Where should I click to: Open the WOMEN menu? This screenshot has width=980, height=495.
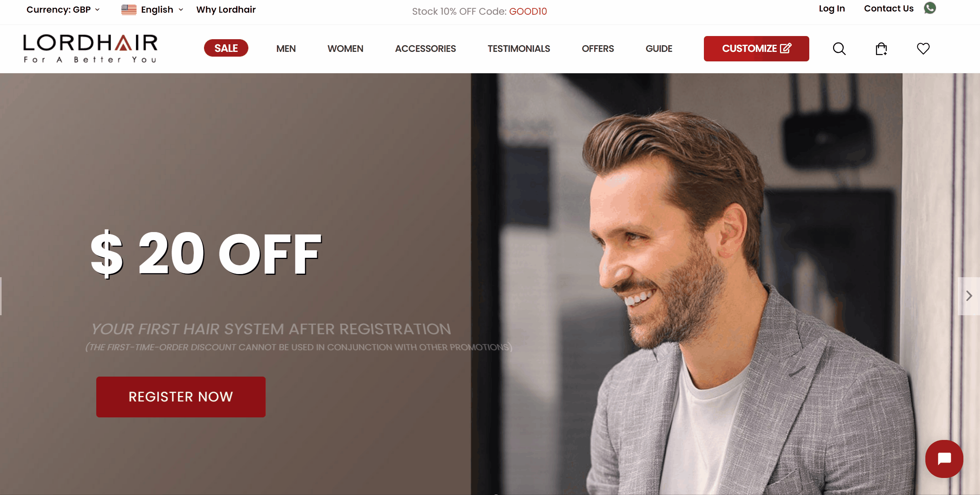(345, 49)
